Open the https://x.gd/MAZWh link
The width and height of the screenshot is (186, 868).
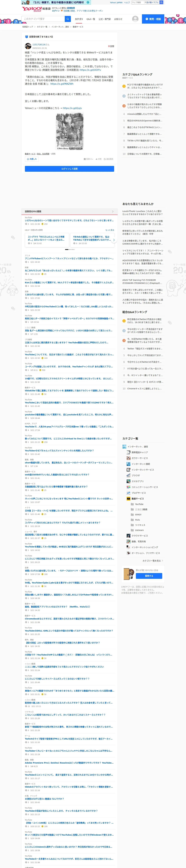click(x=62, y=84)
